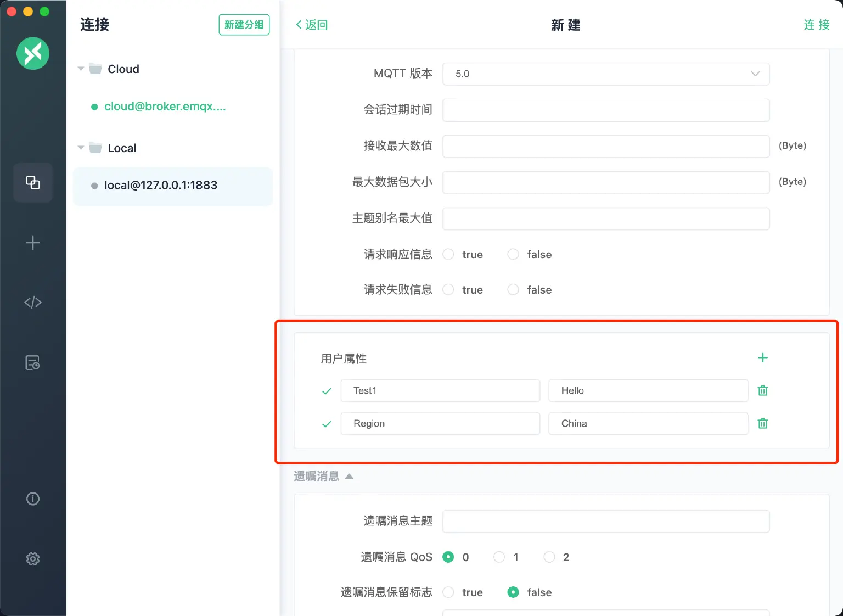This screenshot has width=843, height=616.
Task: Open the Settings gear icon
Action: point(33,558)
